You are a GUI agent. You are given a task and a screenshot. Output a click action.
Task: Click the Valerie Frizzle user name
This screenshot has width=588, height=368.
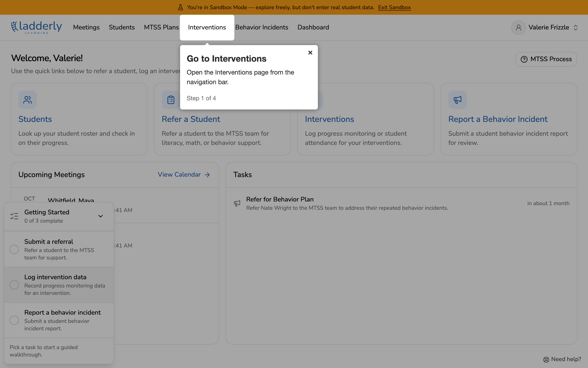549,27
